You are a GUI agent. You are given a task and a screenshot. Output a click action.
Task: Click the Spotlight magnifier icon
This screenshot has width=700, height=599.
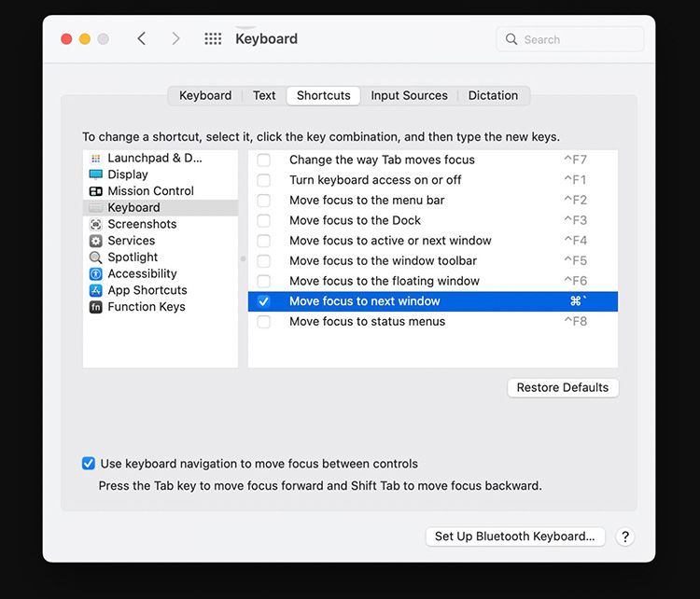(x=95, y=258)
